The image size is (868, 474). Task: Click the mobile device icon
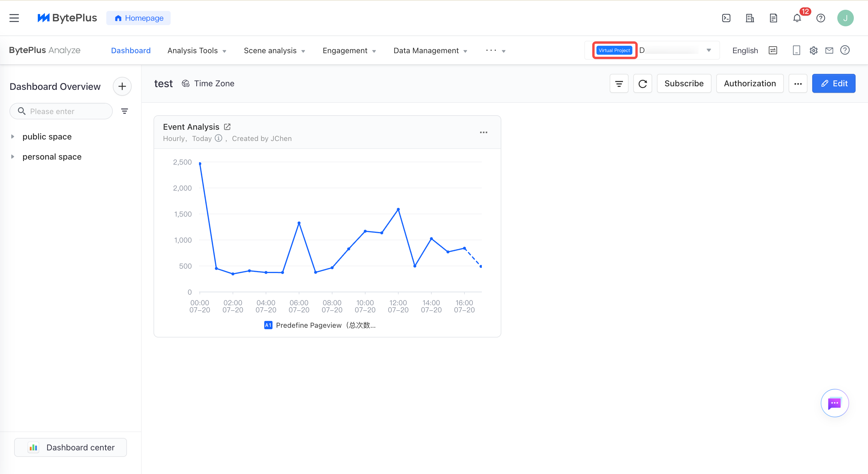pos(796,50)
